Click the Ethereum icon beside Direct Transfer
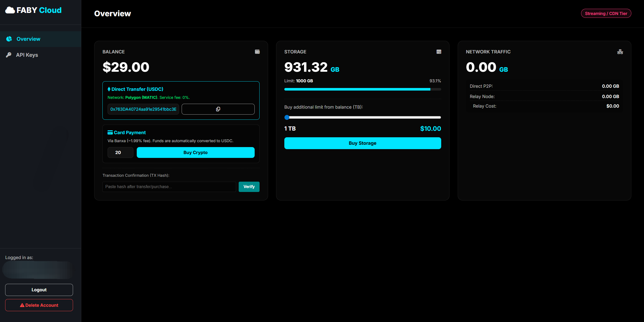 pos(109,89)
